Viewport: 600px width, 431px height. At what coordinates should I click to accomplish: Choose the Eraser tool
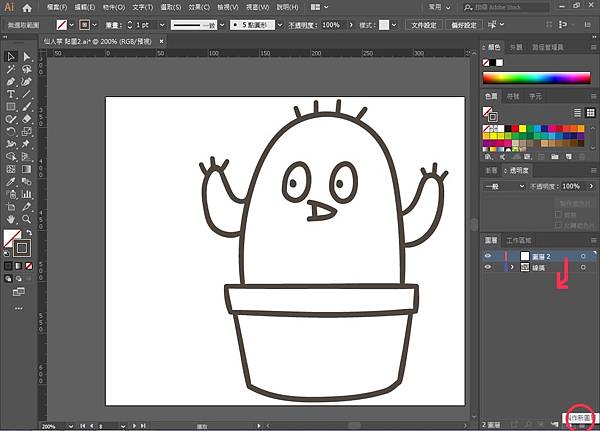pos(26,118)
